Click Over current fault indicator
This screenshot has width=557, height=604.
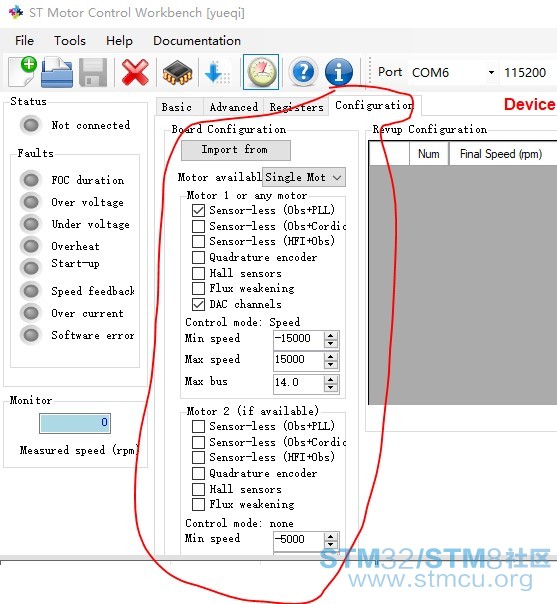[x=31, y=312]
